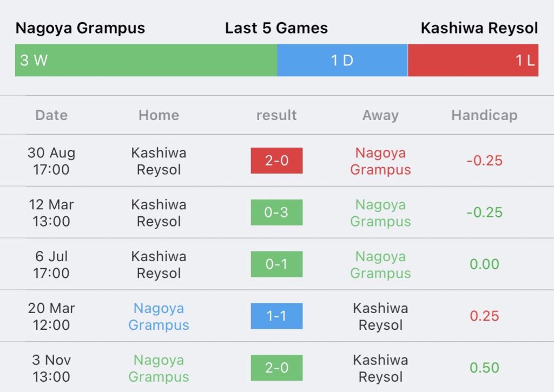Open the red 2-0 result badge
The image size is (554, 392).
(x=276, y=161)
